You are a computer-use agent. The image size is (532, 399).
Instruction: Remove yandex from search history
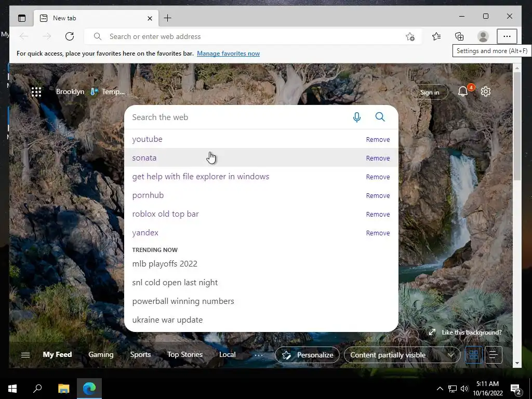[378, 233]
